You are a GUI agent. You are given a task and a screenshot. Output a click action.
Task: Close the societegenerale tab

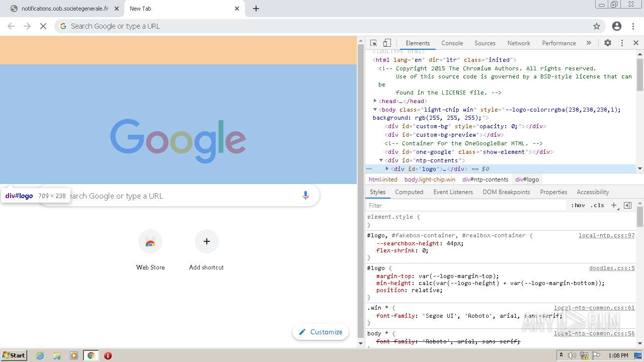pyautogui.click(x=117, y=9)
